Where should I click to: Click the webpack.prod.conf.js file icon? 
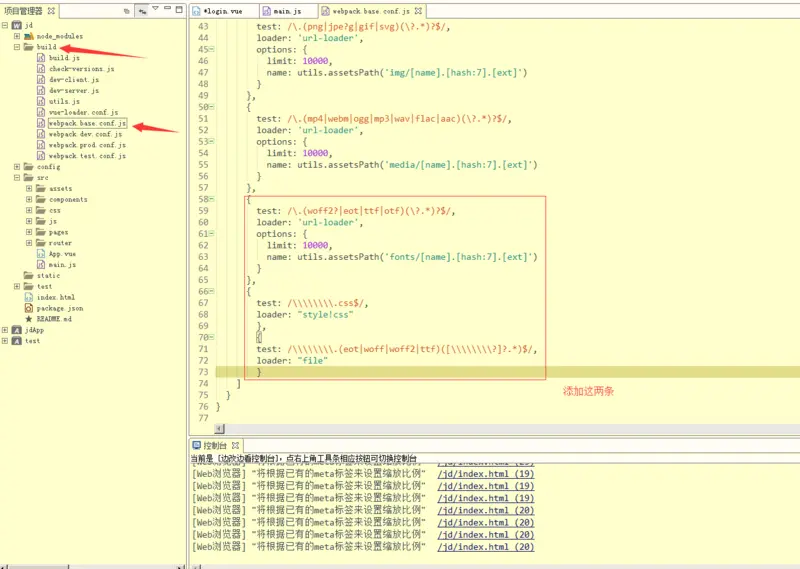click(41, 145)
